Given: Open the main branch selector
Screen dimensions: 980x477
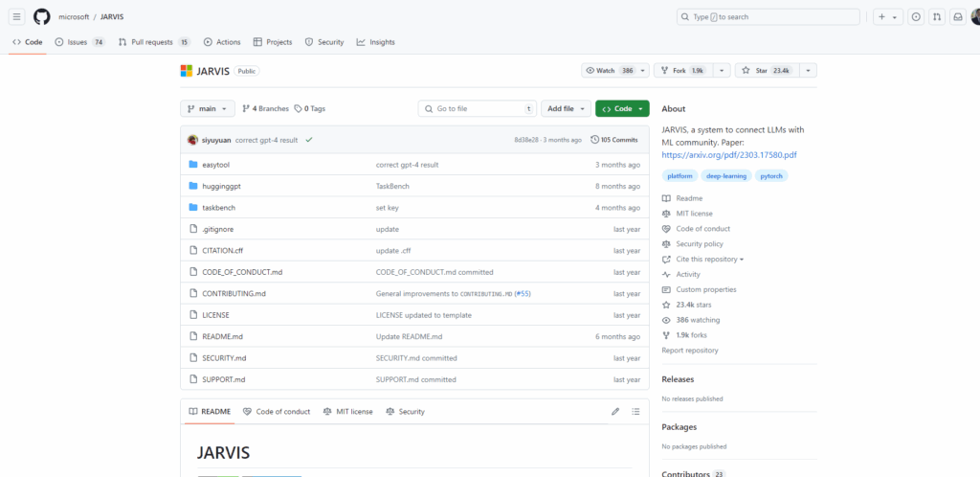Looking at the screenshot, I should pos(208,109).
